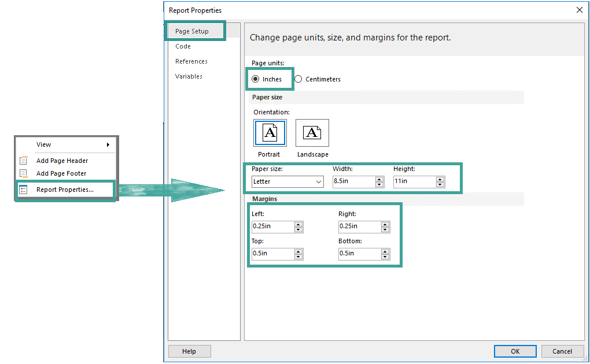
Task: Increase Left margin with up spinner
Action: pos(298,224)
